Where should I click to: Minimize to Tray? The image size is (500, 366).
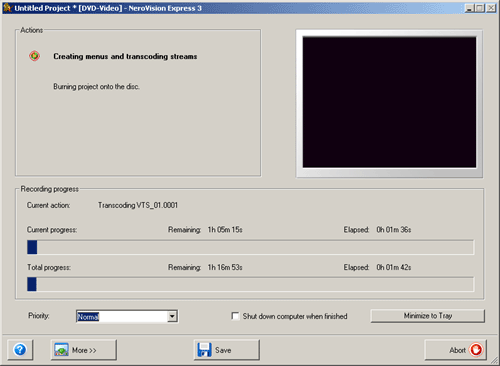point(428,316)
